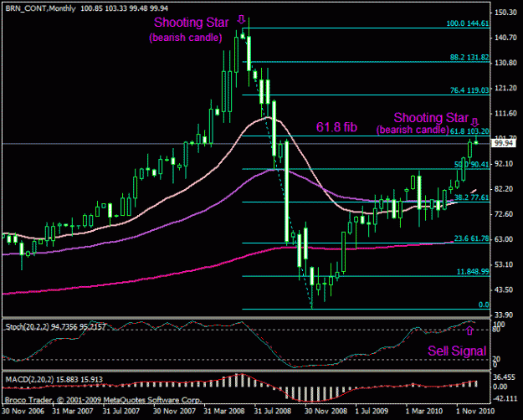Viewport: 523px width, 420px height.
Task: Click the 72.60 price axis value
Action: 504,214
